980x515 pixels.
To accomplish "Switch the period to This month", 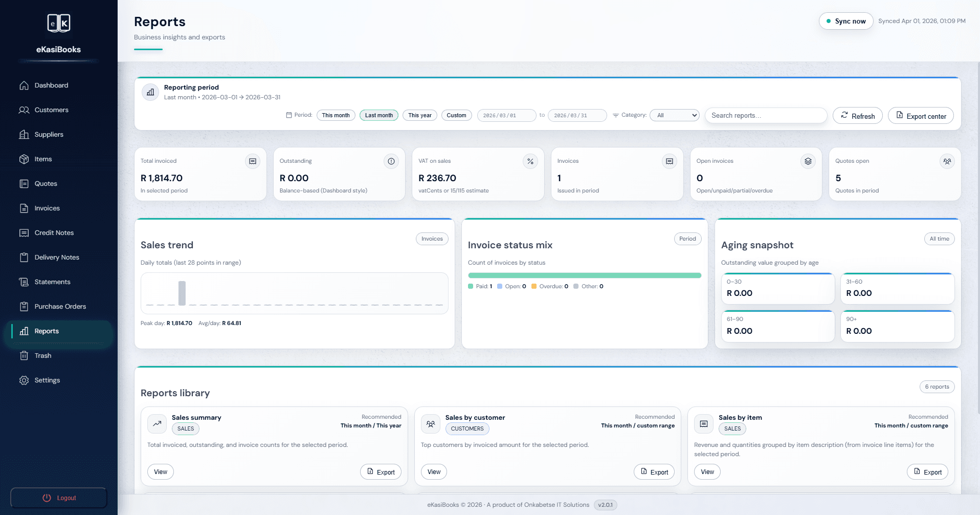I will pos(336,115).
